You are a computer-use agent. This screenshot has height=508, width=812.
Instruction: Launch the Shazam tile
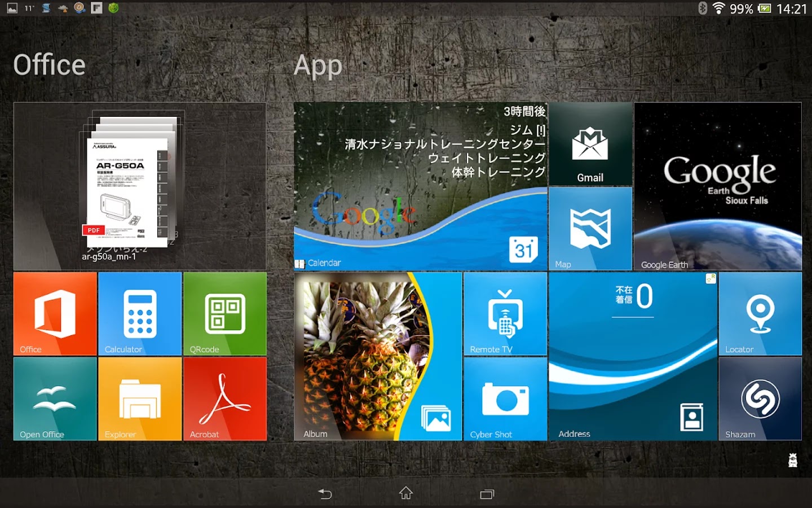click(x=760, y=398)
